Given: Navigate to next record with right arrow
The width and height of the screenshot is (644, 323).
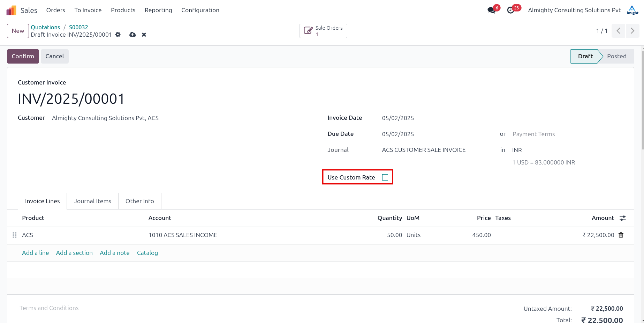Looking at the screenshot, I should click(x=632, y=31).
